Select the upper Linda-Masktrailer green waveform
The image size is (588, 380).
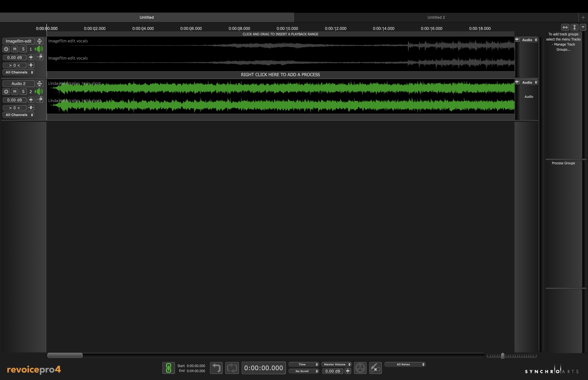click(281, 88)
